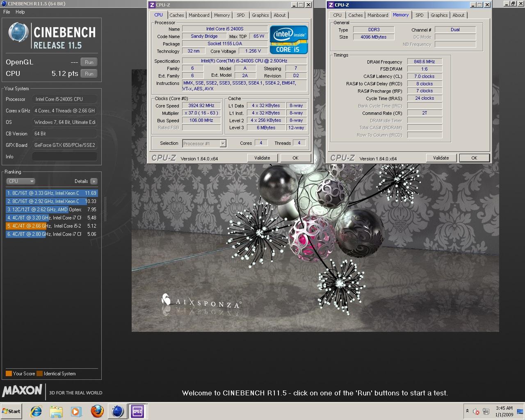Switch to Memory tab in left CPU-Z window
This screenshot has height=420, width=525.
[222, 15]
